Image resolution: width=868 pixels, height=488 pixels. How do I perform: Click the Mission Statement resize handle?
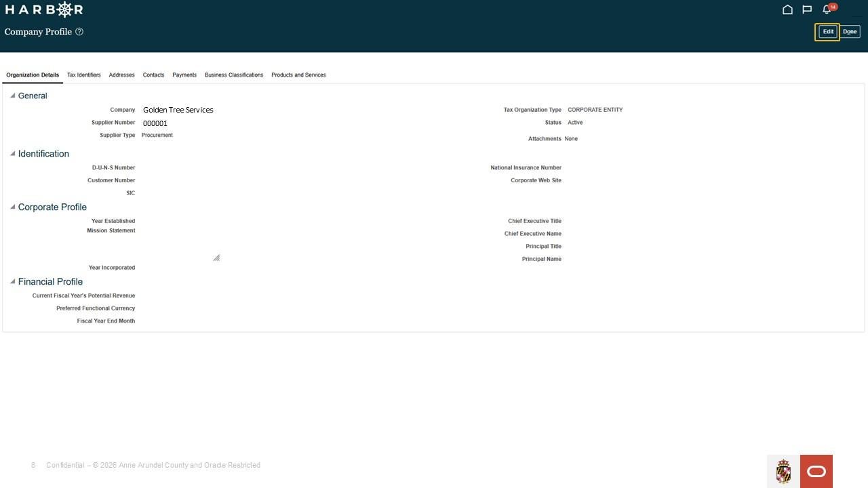[x=216, y=258]
